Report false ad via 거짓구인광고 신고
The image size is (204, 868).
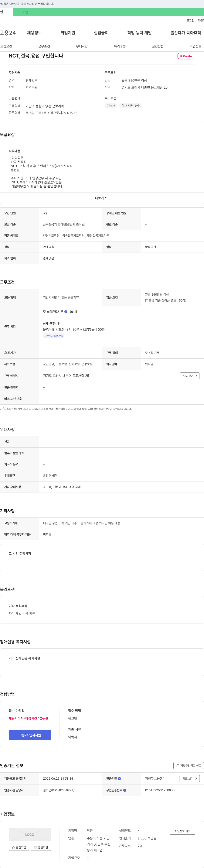click(188, 765)
